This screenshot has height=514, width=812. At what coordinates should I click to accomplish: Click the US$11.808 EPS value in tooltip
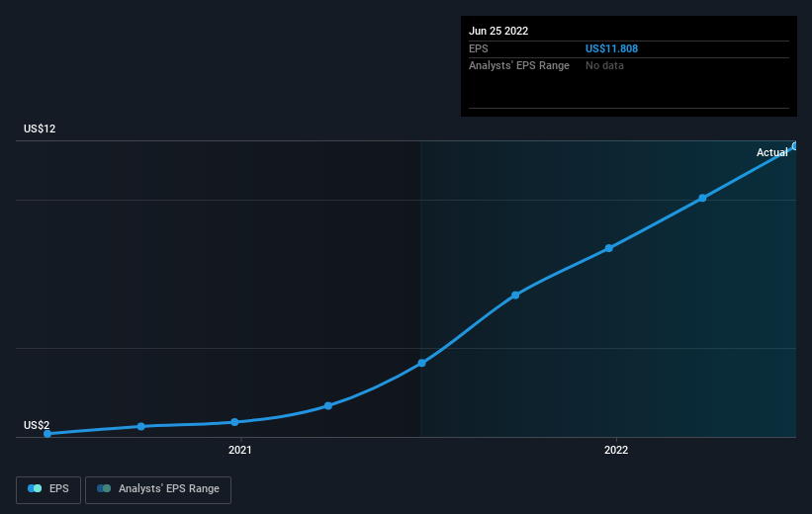coord(611,48)
